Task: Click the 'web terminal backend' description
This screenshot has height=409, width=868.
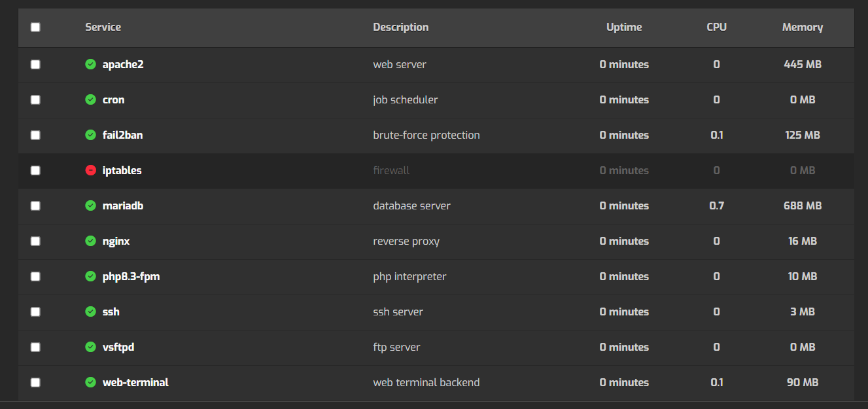Action: tap(426, 382)
